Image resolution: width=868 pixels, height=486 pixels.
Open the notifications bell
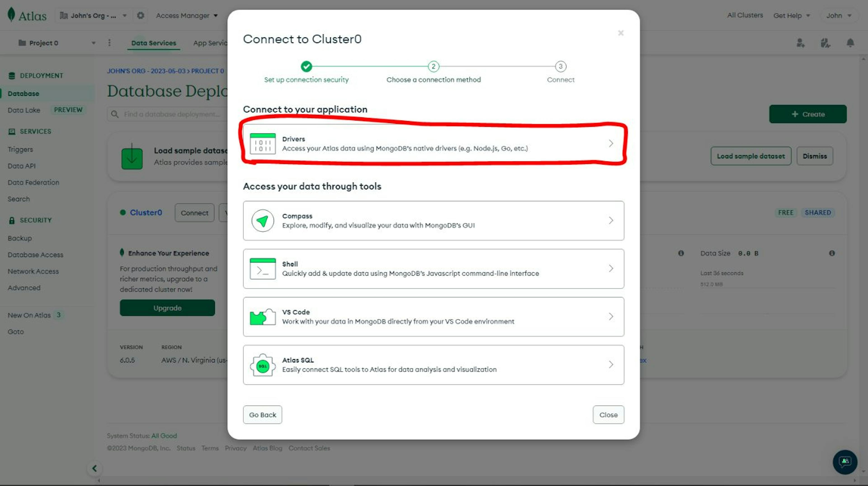click(850, 43)
